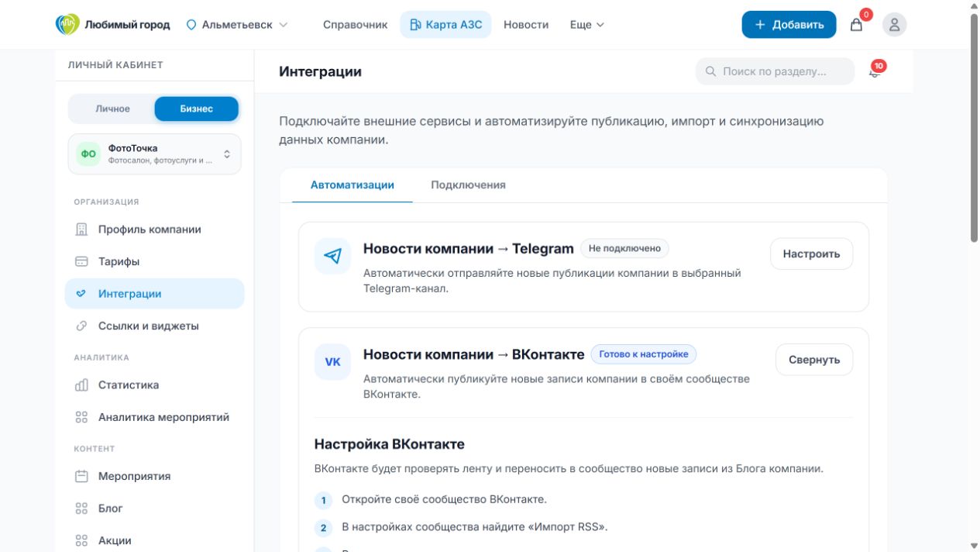Open Профиль компании in sidebar

155,229
